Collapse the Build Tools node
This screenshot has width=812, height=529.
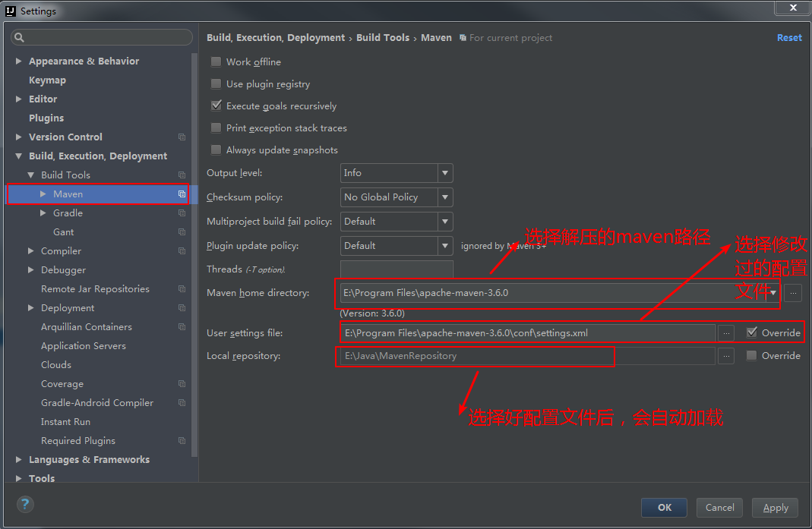[x=31, y=175]
